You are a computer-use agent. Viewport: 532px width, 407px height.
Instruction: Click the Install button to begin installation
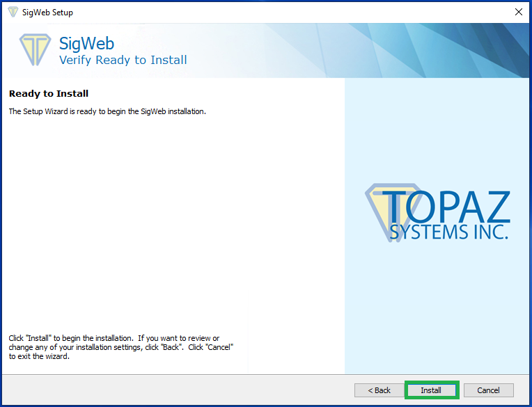tap(431, 390)
